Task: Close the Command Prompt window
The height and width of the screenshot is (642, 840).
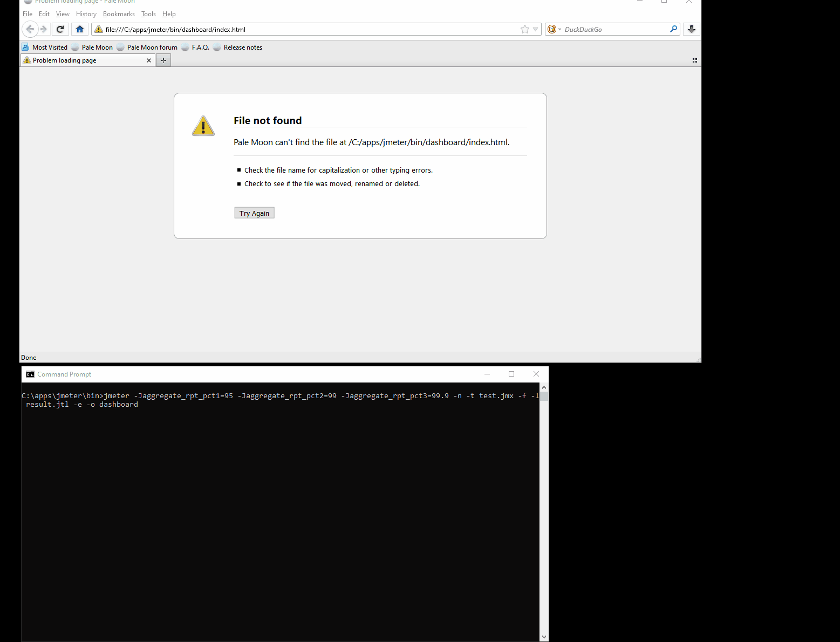Action: click(536, 374)
